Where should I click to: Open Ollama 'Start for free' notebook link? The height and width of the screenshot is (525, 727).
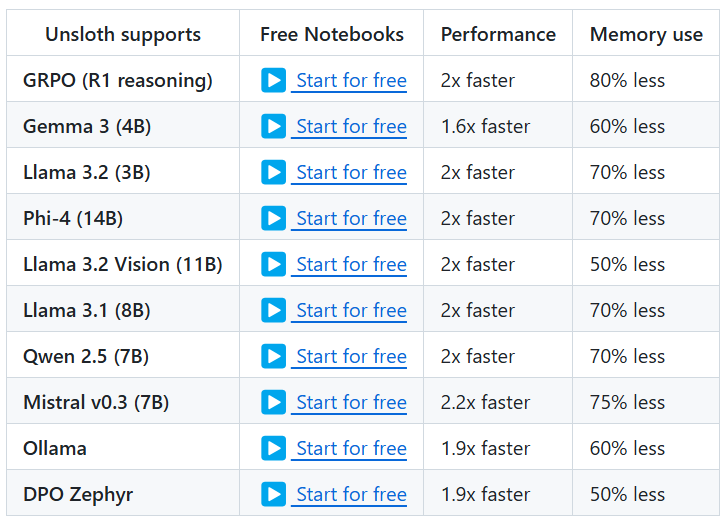351,449
